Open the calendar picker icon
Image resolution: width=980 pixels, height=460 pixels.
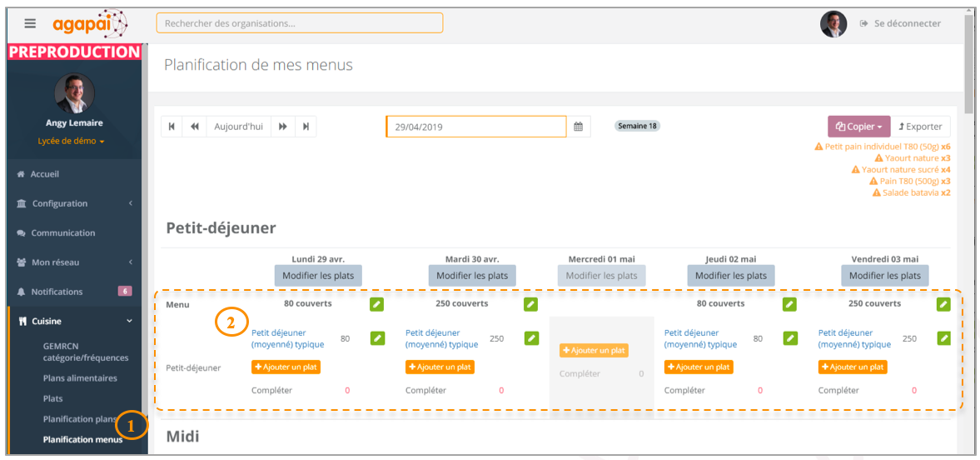578,127
